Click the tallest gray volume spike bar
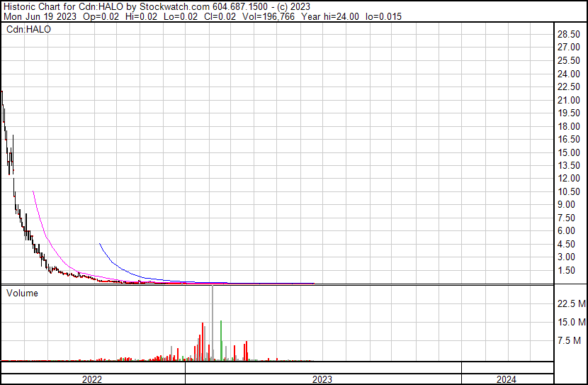Viewport: 588px width, 385px height. coord(213,323)
